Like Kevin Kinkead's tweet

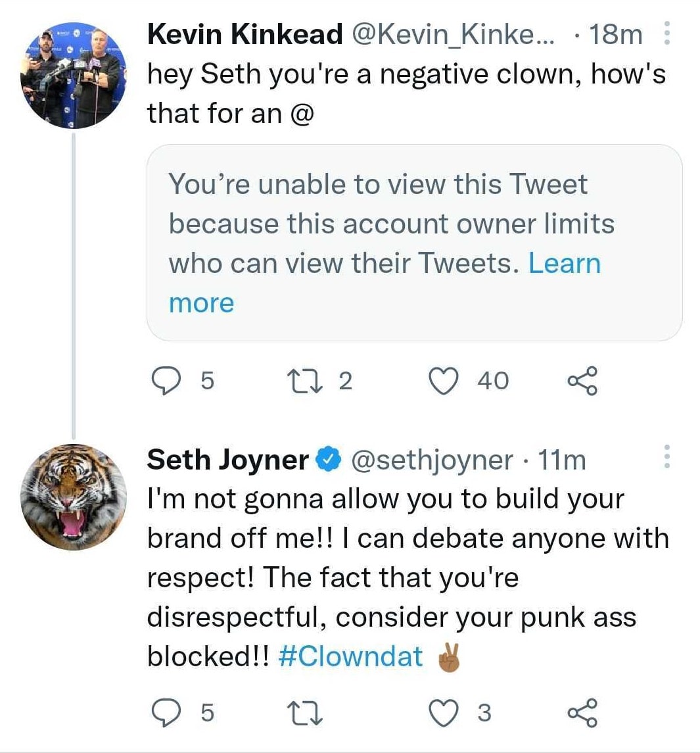[x=443, y=381]
